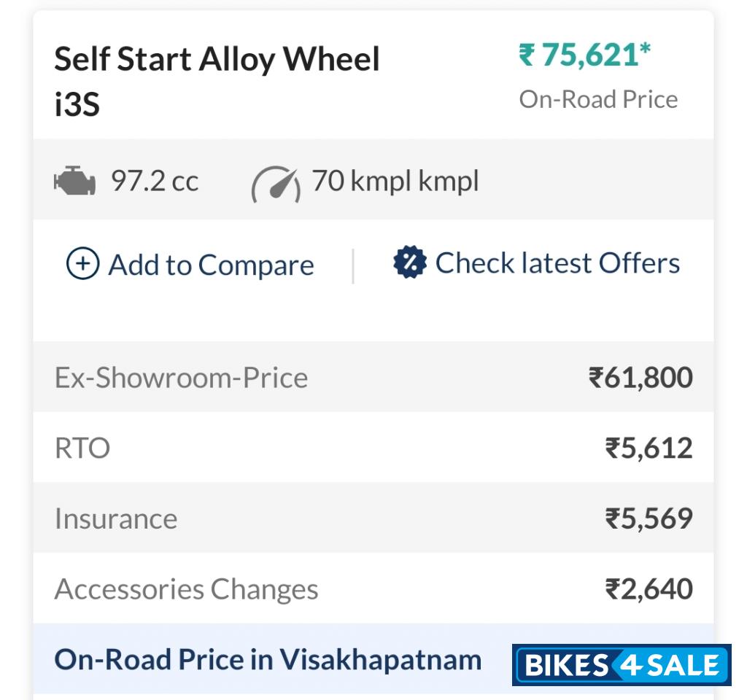Select the Self Start Alloy Wheel i3S title
Screen dimensions: 747x700
click(217, 81)
